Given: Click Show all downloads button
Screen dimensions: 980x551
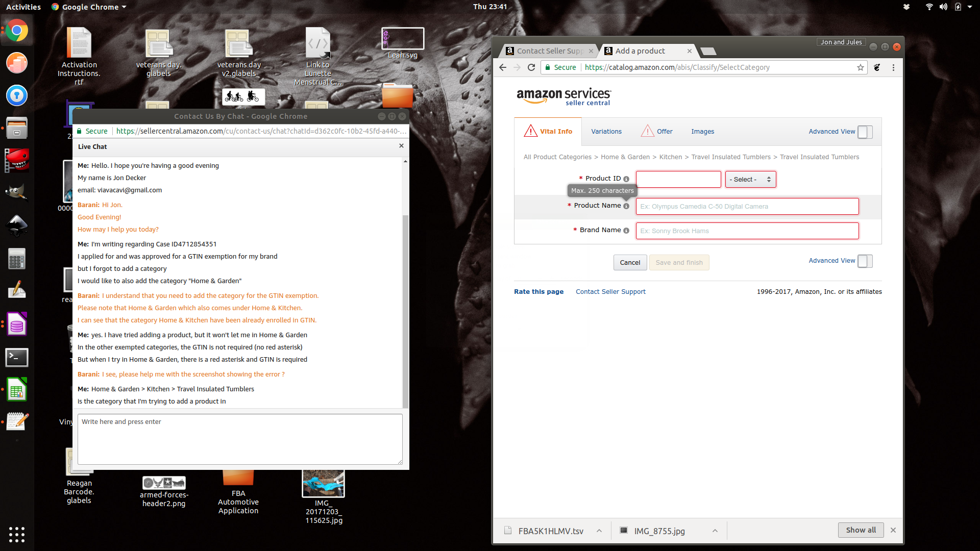Looking at the screenshot, I should [861, 530].
